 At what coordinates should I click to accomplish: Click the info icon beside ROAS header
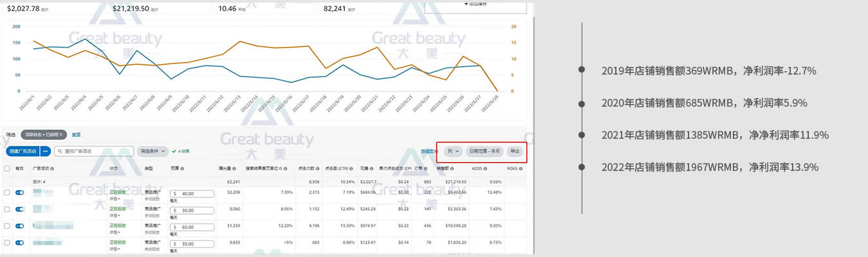pos(520,168)
